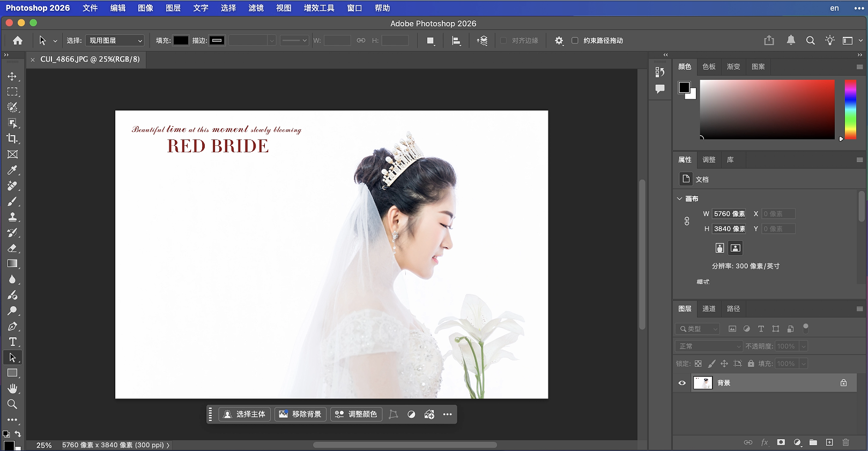Click the fill color black swatch
Image resolution: width=868 pixels, height=451 pixels.
click(181, 40)
